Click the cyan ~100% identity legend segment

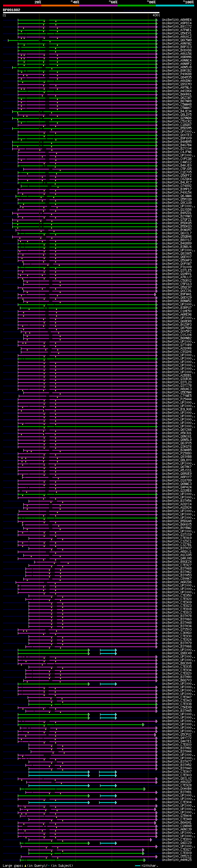175,6
